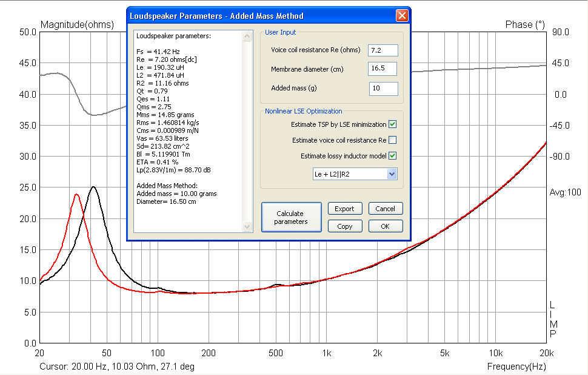Image resolution: width=588 pixels, height=375 pixels.
Task: Click the Loudspeaker parameters text output area
Action: pyautogui.click(x=189, y=131)
